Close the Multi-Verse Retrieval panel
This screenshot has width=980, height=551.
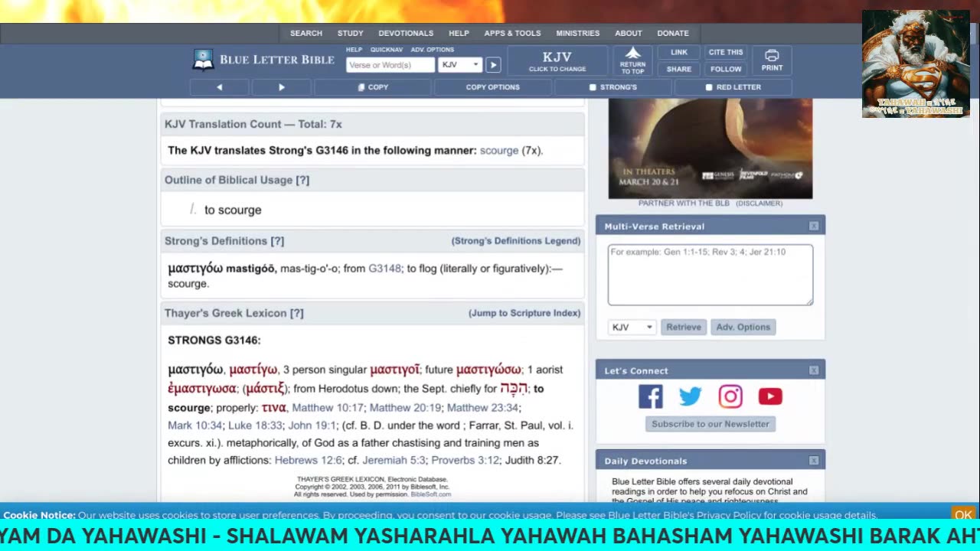coord(814,226)
